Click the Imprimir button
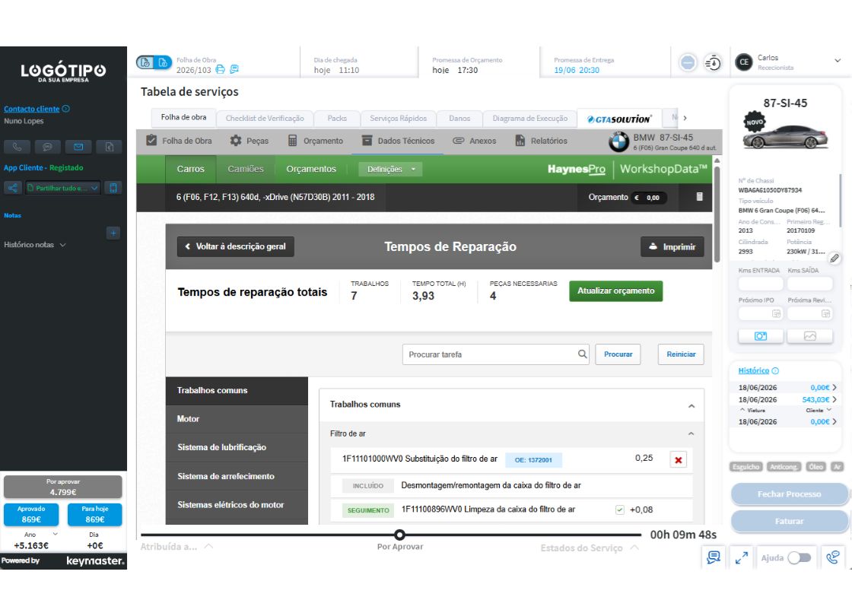Screen dimensions: 852x616 pyautogui.click(x=672, y=246)
